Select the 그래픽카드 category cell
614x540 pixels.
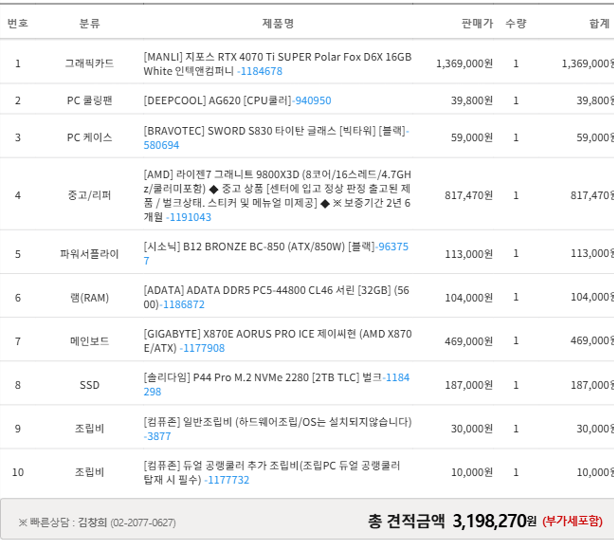click(90, 63)
